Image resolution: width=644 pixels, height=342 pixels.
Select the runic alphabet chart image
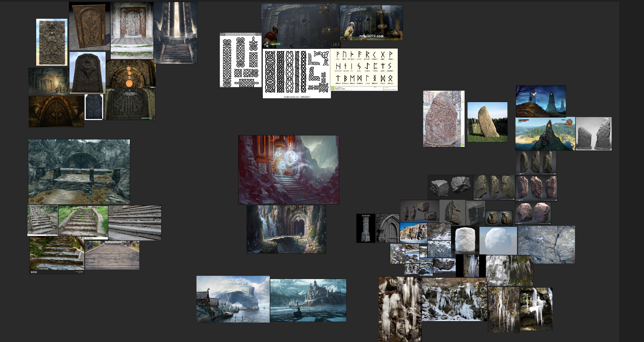click(364, 70)
